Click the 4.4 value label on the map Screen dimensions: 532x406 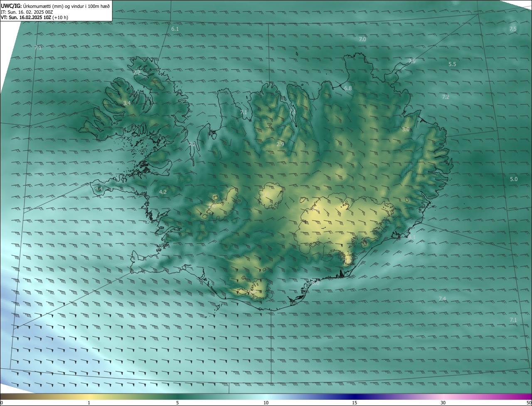99,188
